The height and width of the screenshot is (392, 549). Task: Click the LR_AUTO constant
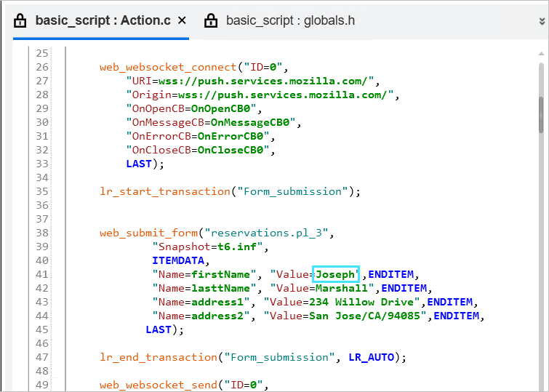[x=370, y=357]
